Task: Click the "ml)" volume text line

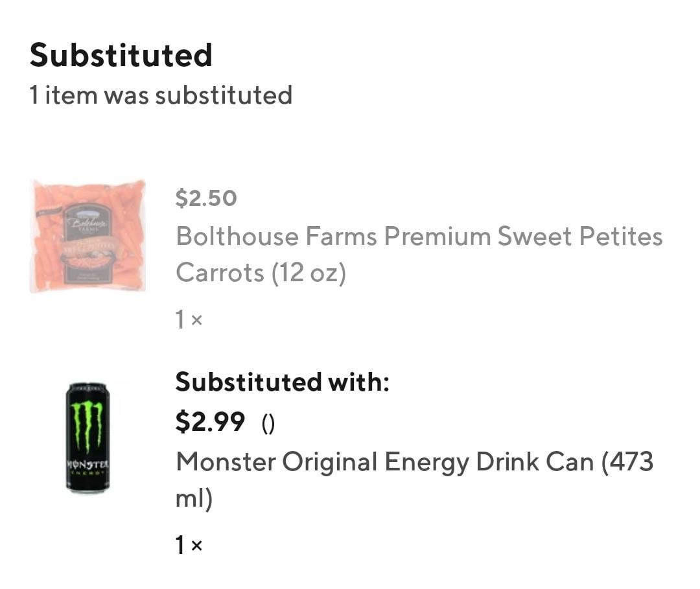Action: tap(194, 499)
